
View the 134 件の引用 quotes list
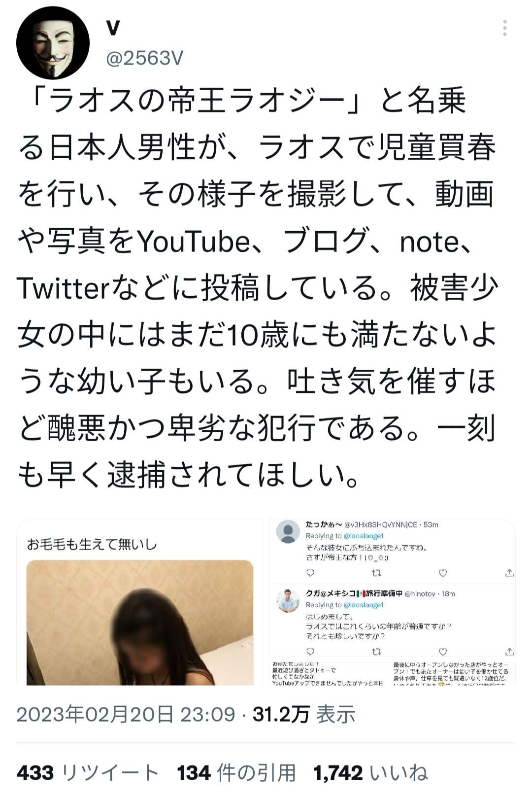click(236, 772)
